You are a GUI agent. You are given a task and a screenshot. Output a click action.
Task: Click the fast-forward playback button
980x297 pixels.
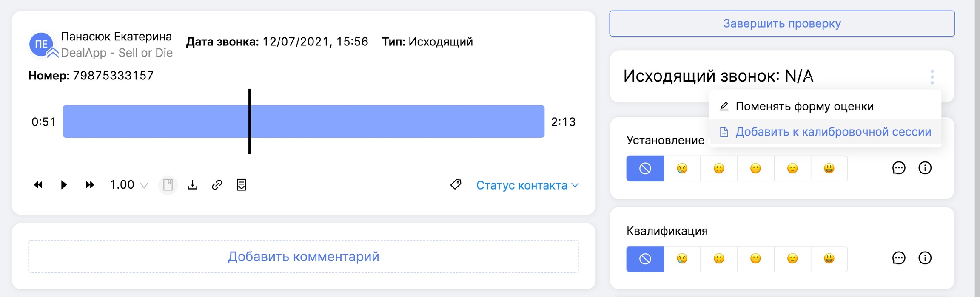(x=90, y=185)
